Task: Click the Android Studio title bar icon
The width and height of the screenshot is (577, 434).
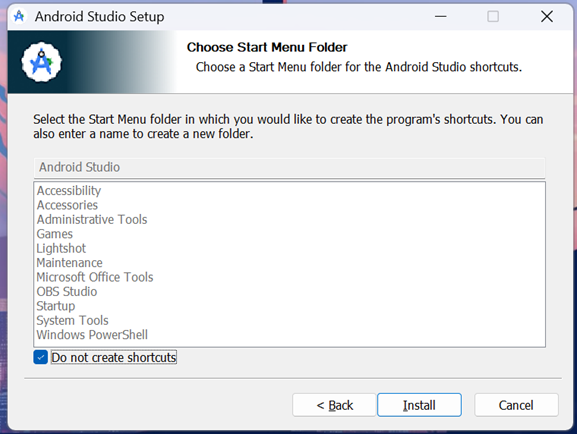Action: point(19,17)
